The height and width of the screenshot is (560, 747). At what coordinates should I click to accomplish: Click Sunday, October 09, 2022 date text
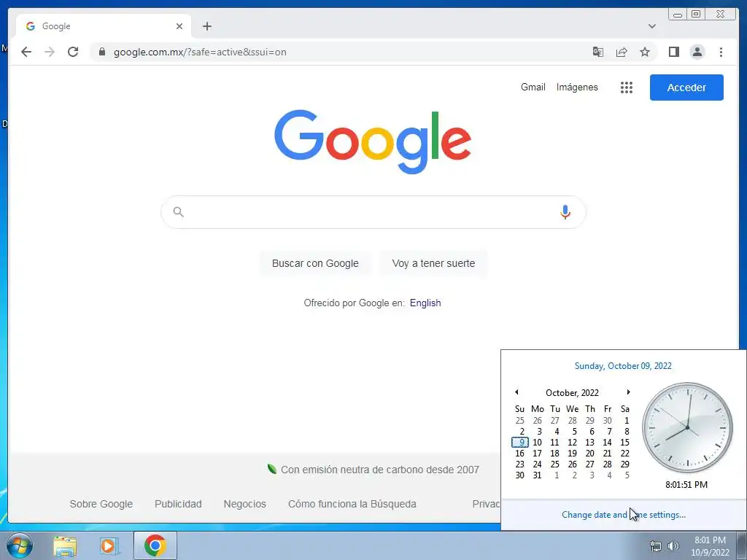pyautogui.click(x=623, y=366)
